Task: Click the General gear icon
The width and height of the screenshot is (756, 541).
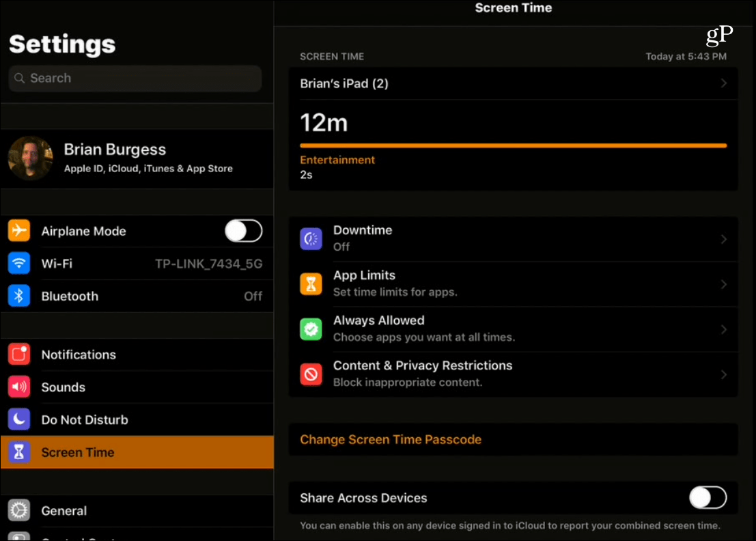Action: point(19,511)
